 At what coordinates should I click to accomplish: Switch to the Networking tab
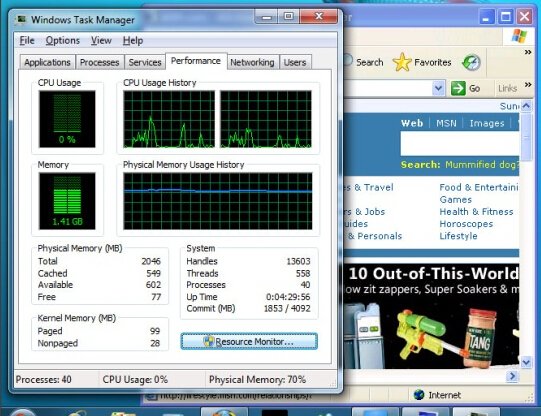pyautogui.click(x=252, y=62)
